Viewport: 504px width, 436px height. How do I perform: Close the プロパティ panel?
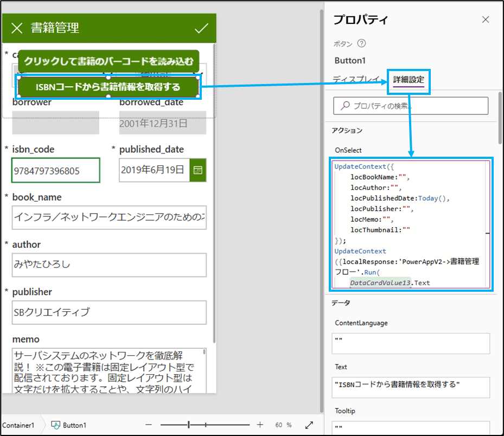tap(486, 20)
